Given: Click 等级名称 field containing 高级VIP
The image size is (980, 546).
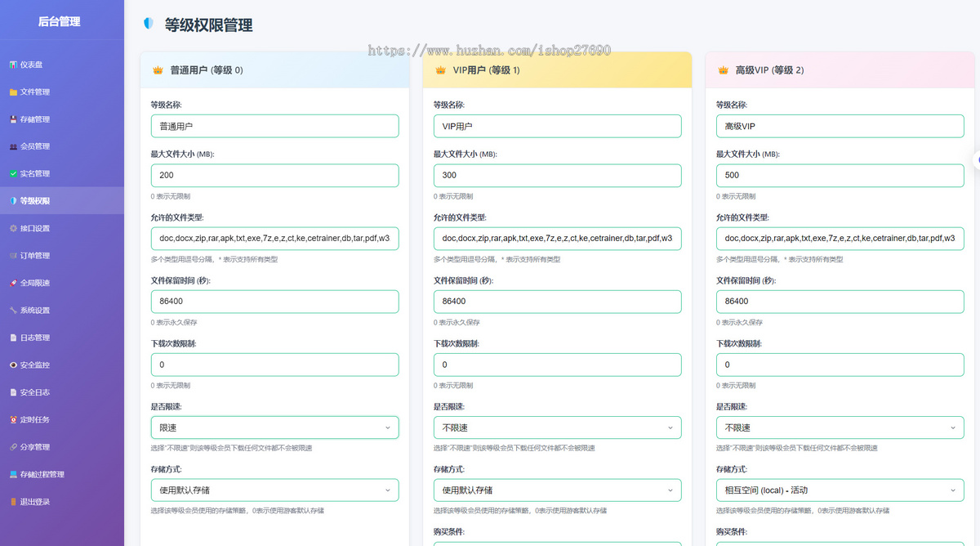Looking at the screenshot, I should coord(840,126).
